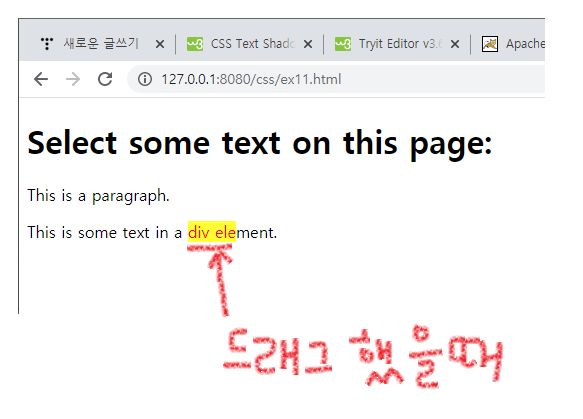Click the browser forward arrow

pos(73,79)
